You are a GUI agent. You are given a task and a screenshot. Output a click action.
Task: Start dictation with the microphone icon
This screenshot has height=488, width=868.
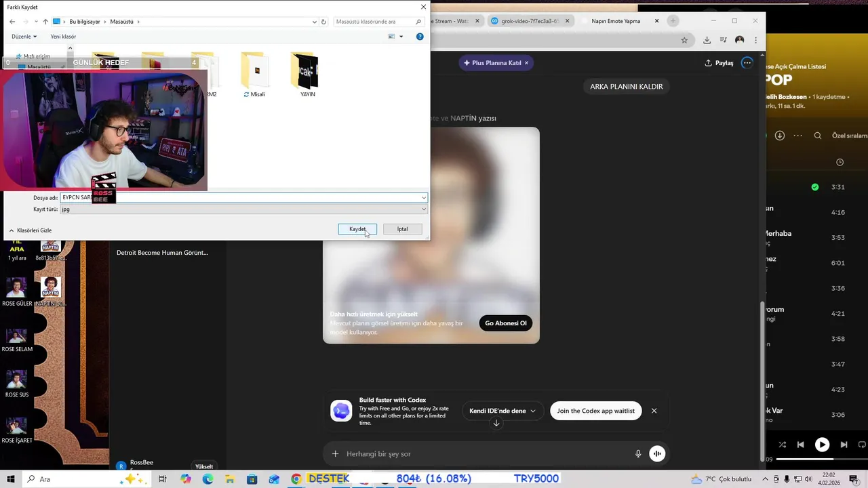point(638,454)
